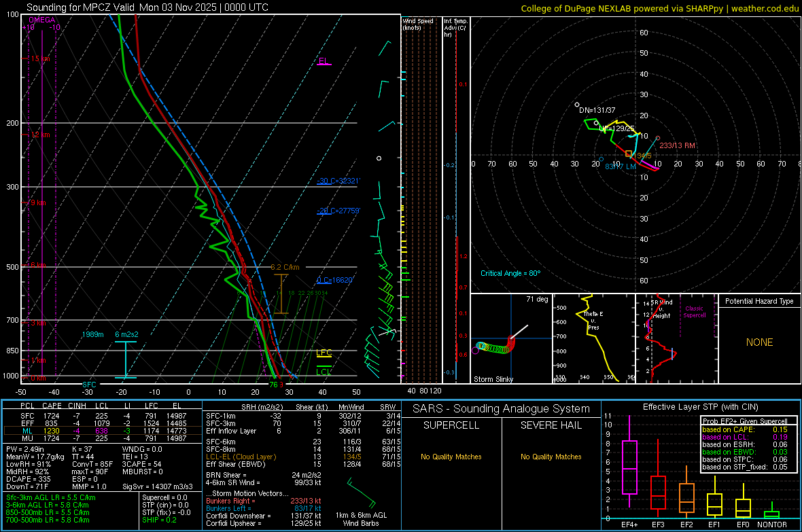The height and width of the screenshot is (532, 802).
Task: Click the PW = 2.49in value
Action: coord(27,449)
